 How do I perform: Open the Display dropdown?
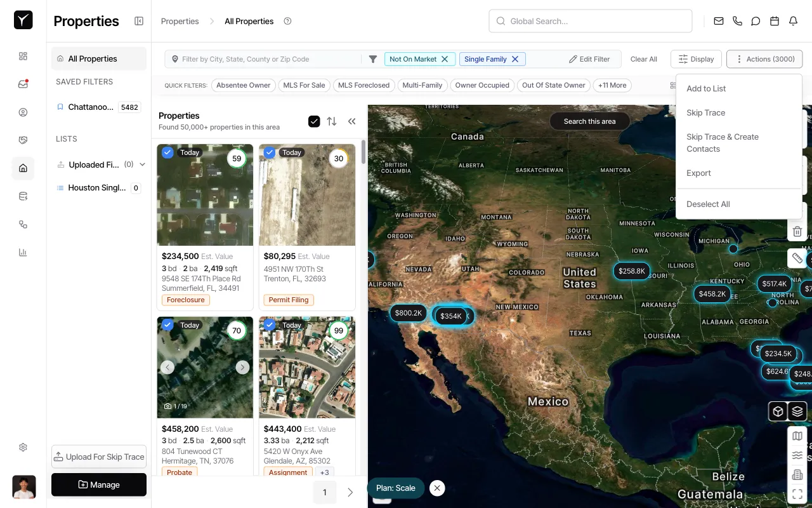pos(696,59)
